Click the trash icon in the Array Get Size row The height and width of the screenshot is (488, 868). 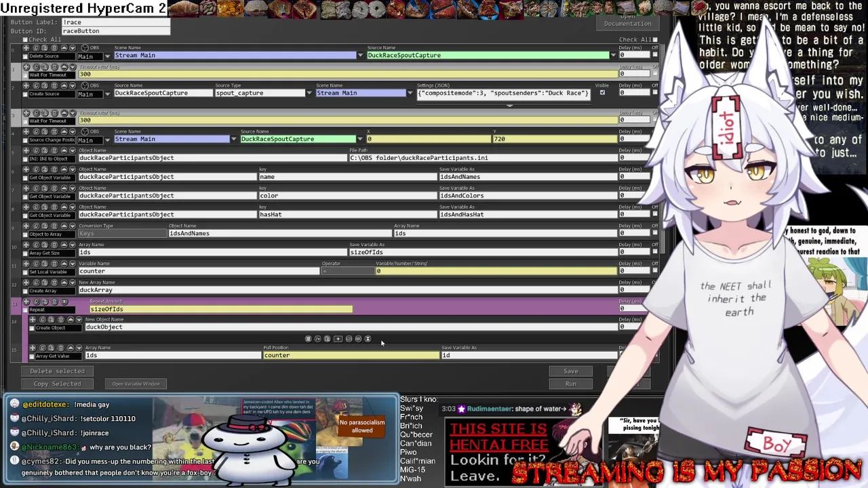54,245
